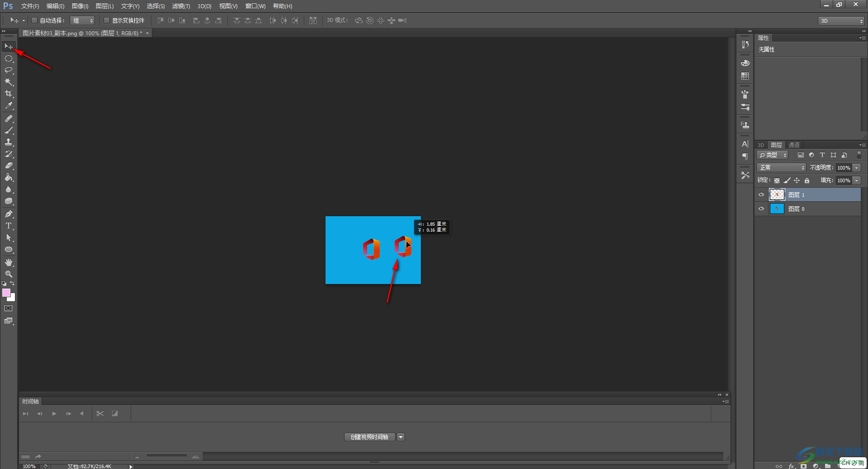Click the opacity 100% value field

(844, 168)
